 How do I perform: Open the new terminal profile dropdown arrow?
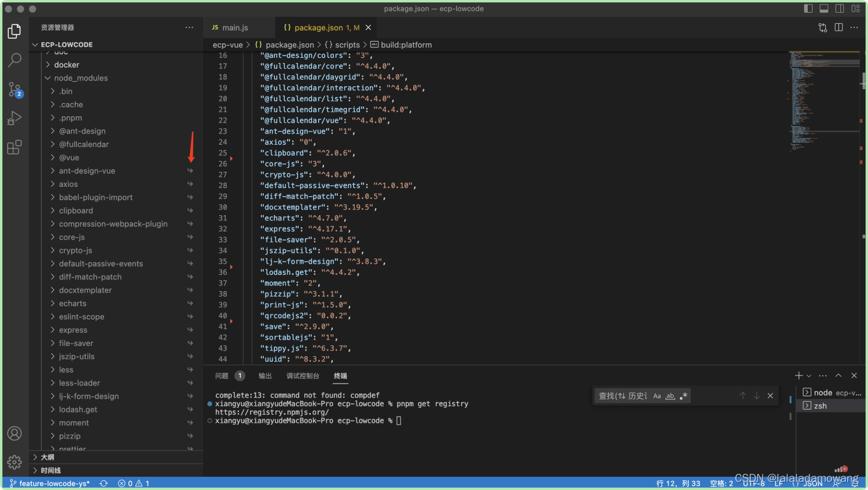tap(809, 376)
